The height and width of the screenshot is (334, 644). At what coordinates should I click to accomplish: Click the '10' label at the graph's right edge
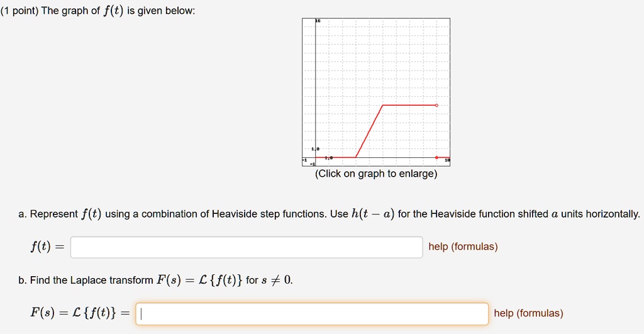[447, 160]
